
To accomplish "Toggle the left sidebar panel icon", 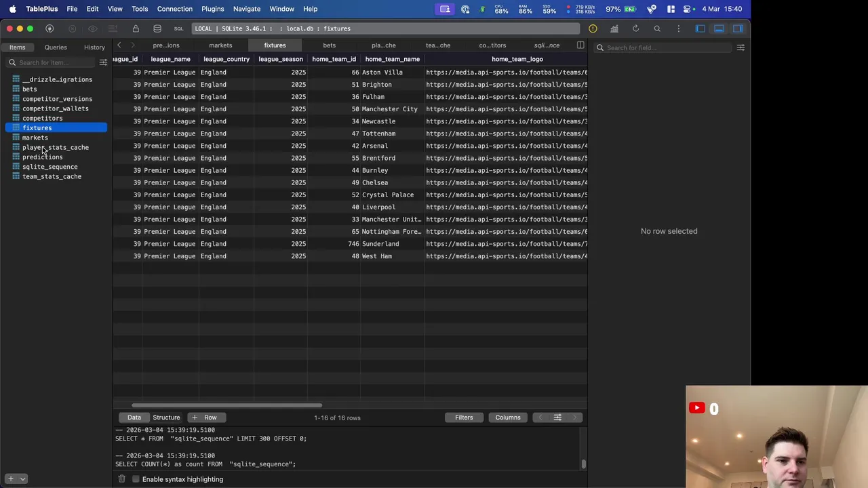I will coord(701,28).
